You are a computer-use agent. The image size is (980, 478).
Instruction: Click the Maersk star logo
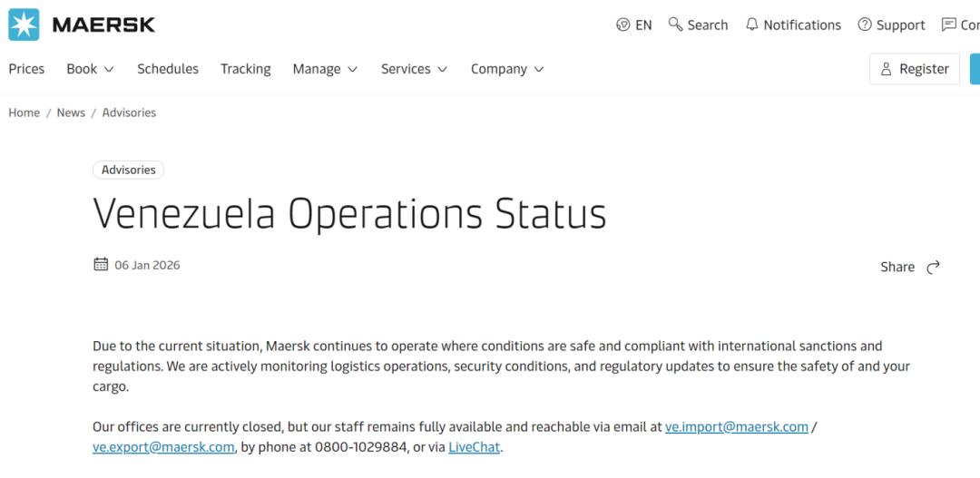[24, 24]
